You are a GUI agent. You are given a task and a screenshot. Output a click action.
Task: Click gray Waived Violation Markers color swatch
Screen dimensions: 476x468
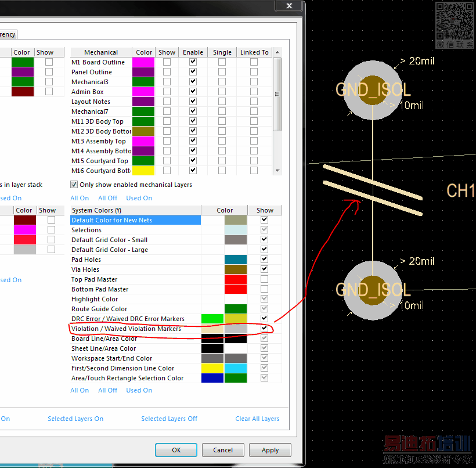236,329
